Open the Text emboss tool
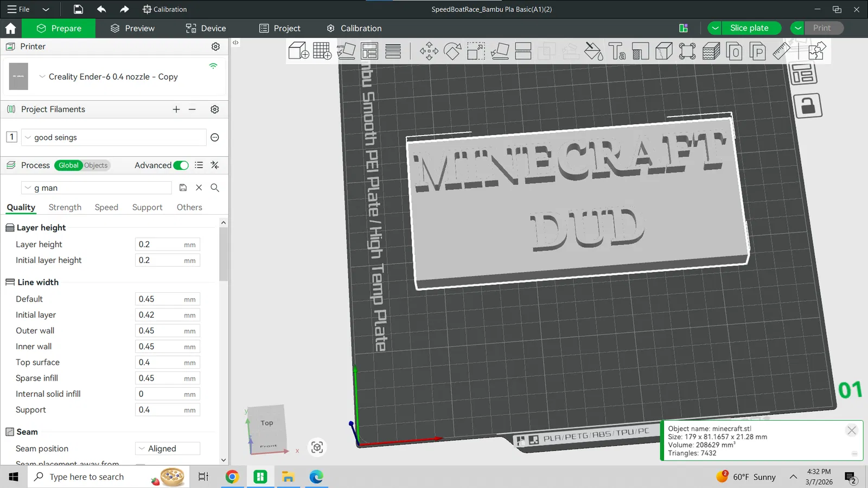Screen dimensions: 868x488 click(617, 51)
